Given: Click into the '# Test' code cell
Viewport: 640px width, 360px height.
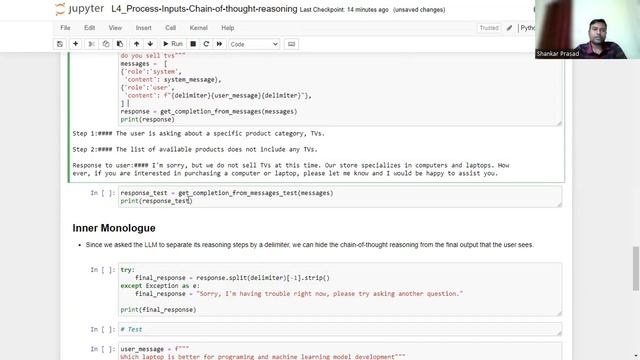Looking at the screenshot, I should [x=340, y=329].
